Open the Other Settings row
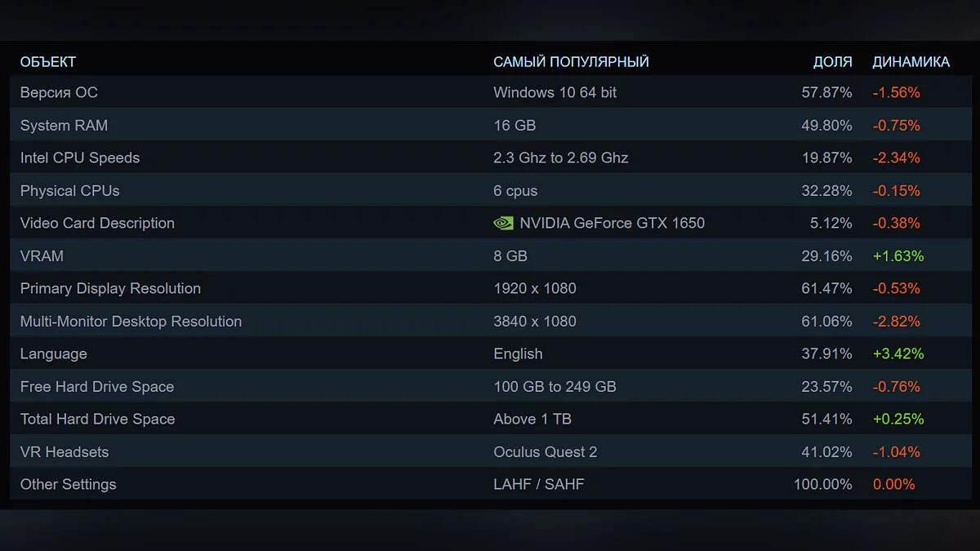 [69, 484]
